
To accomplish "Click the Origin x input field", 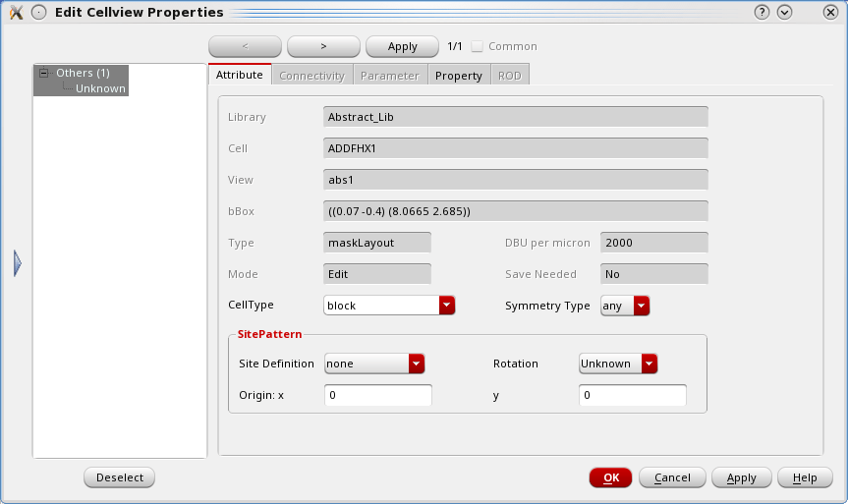I will tap(378, 395).
